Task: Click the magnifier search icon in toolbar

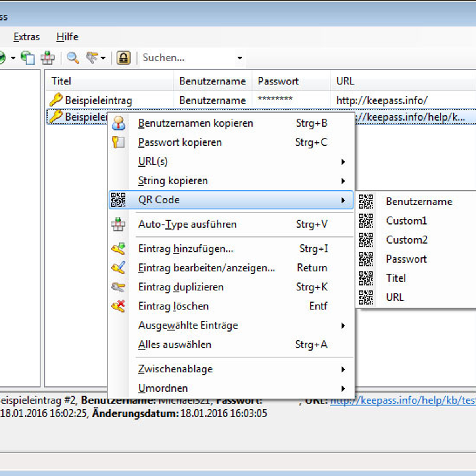Action: 73,58
